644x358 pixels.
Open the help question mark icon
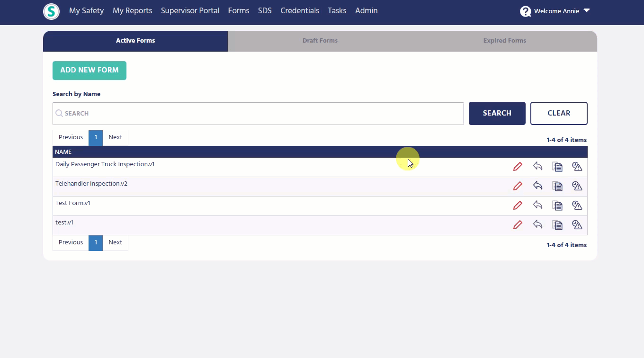point(525,11)
